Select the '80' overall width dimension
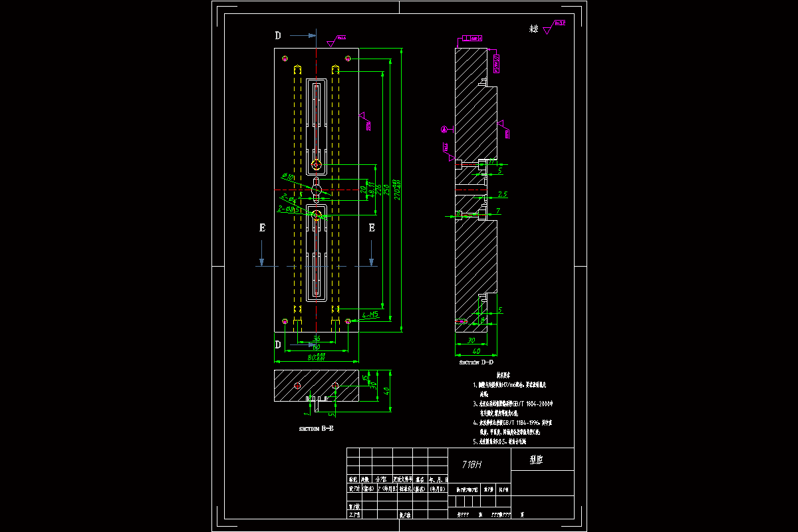798x532 pixels. pos(317,357)
